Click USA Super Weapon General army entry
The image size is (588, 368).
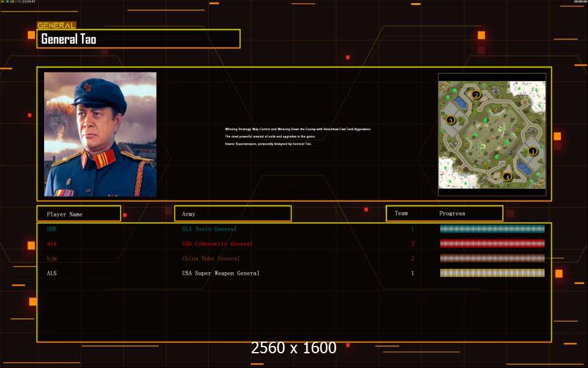point(221,273)
